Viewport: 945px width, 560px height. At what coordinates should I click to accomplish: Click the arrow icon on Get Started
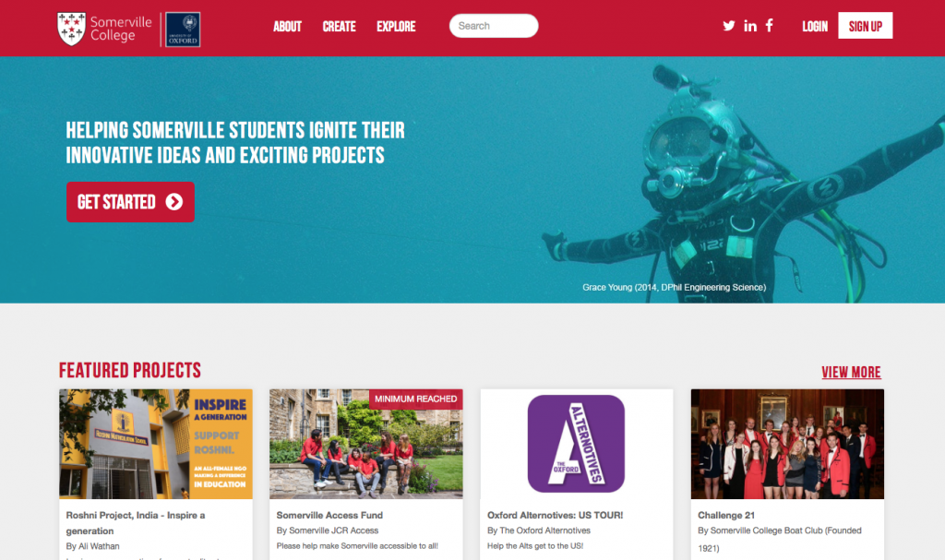pyautogui.click(x=174, y=202)
